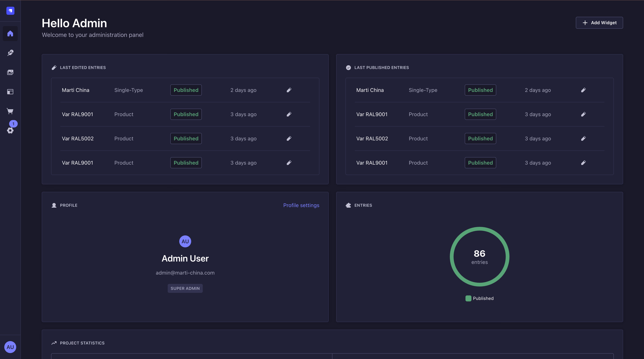644x359 pixels.
Task: Open the Media Library icon
Action: 10,72
